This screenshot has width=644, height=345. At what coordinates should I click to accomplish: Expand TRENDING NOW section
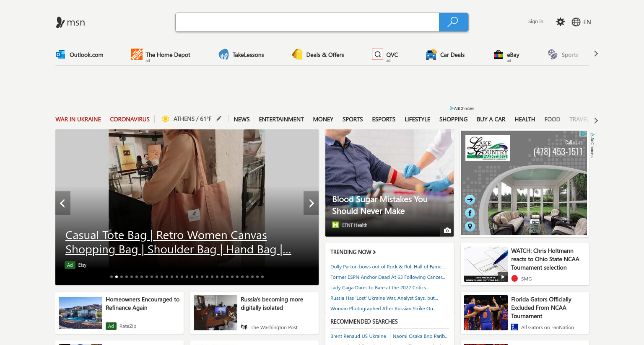[x=353, y=252]
